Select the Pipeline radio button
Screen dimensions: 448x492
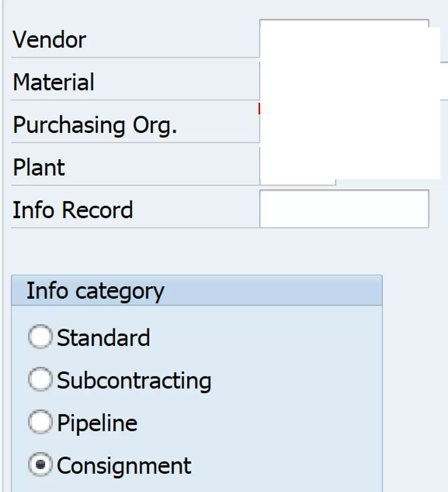40,422
